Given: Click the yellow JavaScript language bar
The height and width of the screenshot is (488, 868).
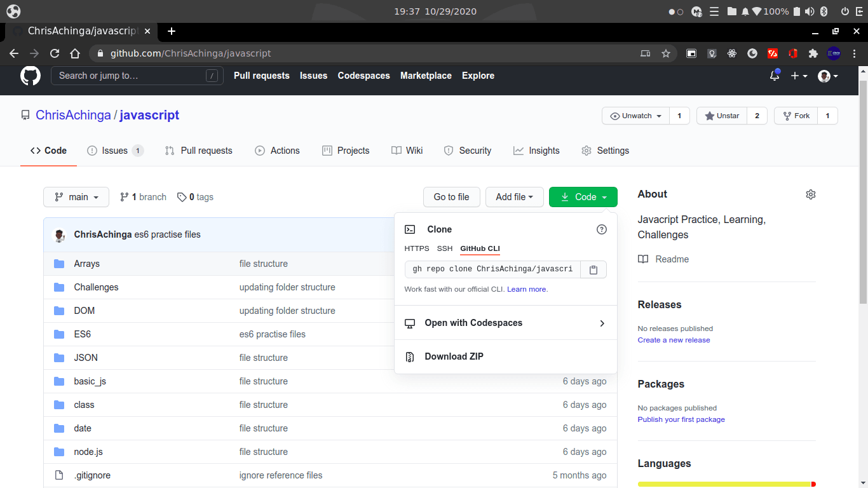Looking at the screenshot, I should (724, 484).
